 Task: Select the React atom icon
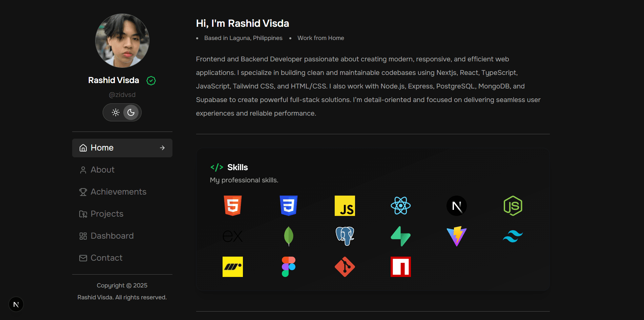point(400,205)
